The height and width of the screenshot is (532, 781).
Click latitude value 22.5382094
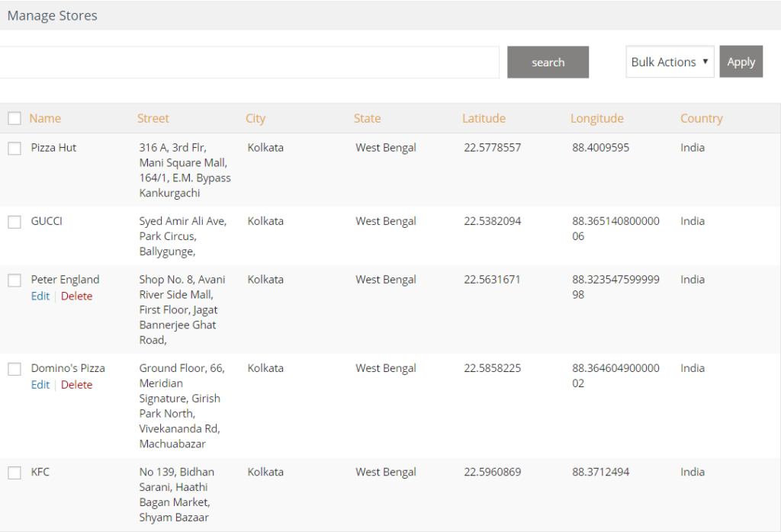[x=492, y=222]
